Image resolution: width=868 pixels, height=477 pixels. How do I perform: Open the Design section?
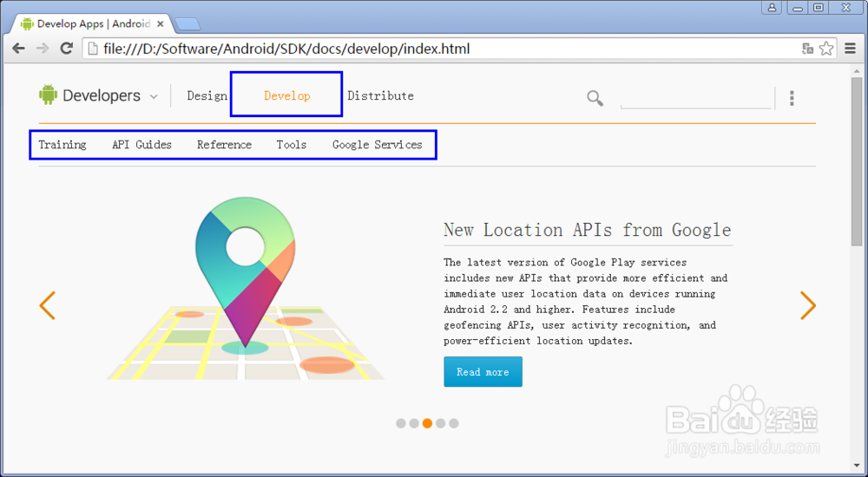(x=207, y=95)
